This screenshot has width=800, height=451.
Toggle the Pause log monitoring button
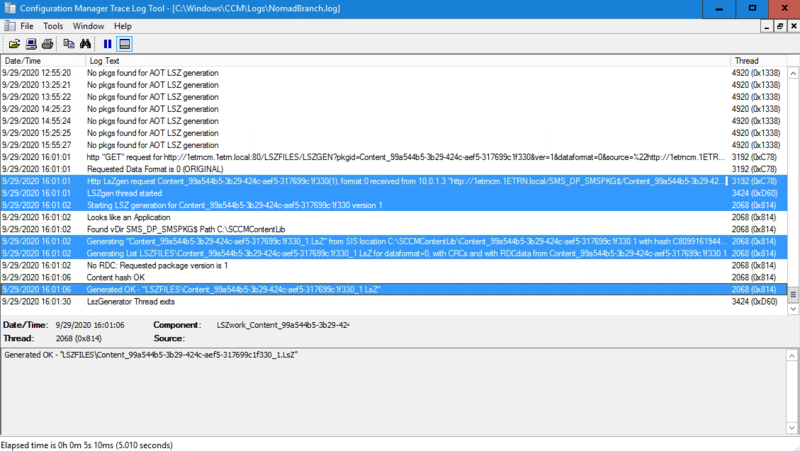coord(108,44)
